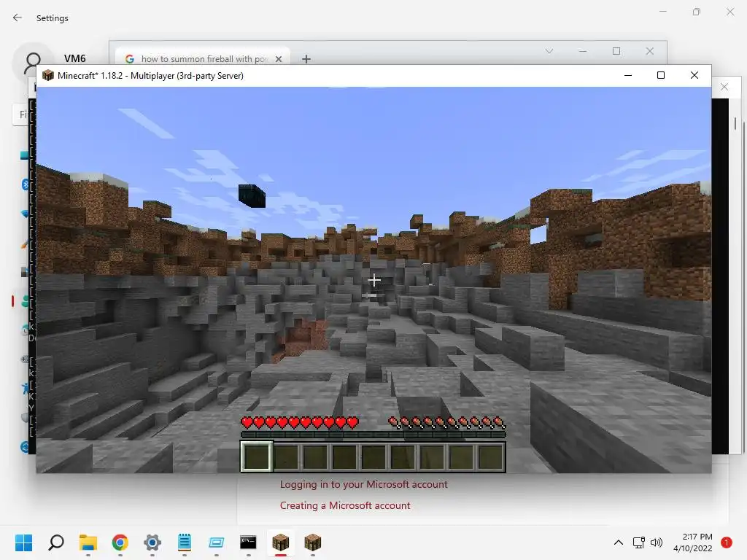This screenshot has height=560, width=747.
Task: Open the Windows Start menu
Action: pyautogui.click(x=23, y=542)
